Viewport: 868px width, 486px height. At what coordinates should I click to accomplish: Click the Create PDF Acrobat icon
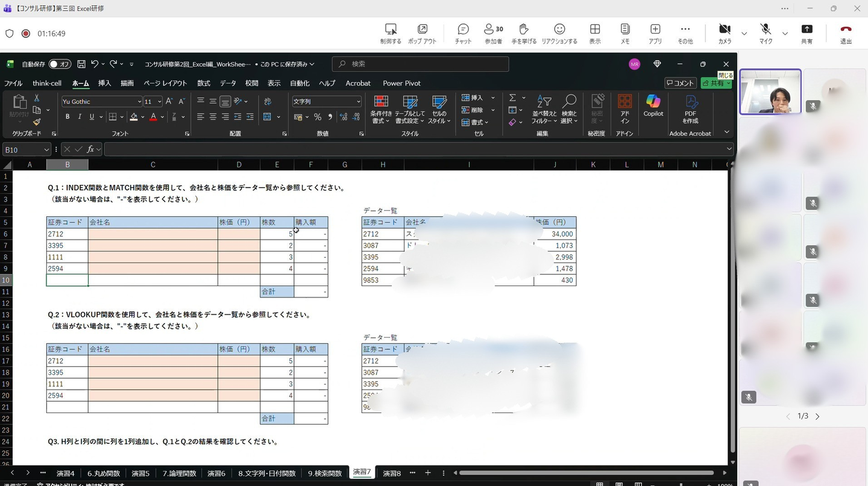pyautogui.click(x=690, y=108)
